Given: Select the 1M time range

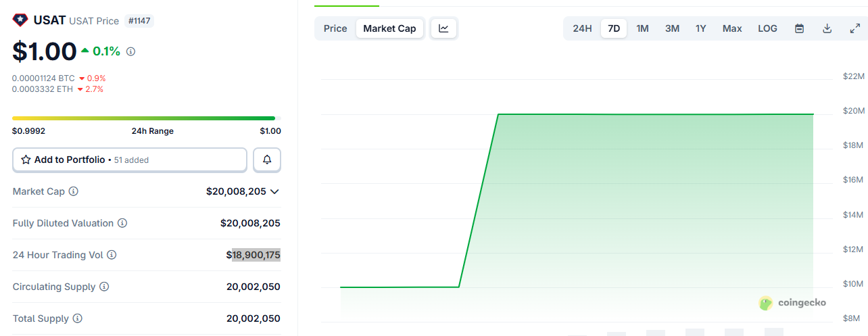Looking at the screenshot, I should coord(642,28).
